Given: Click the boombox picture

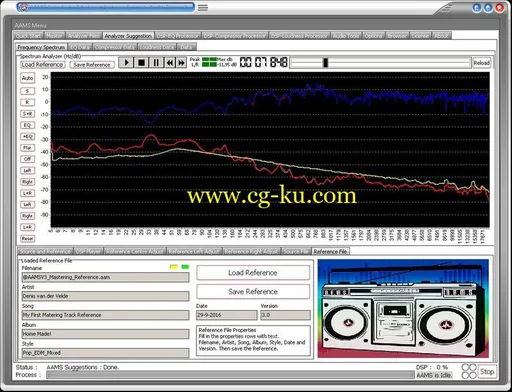Looking at the screenshot, I should [x=403, y=308].
